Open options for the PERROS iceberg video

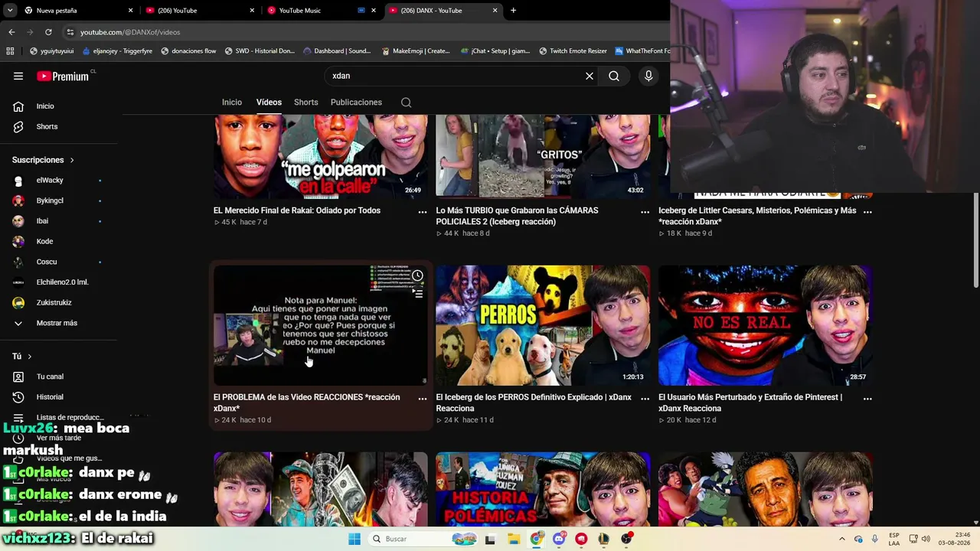(x=645, y=399)
